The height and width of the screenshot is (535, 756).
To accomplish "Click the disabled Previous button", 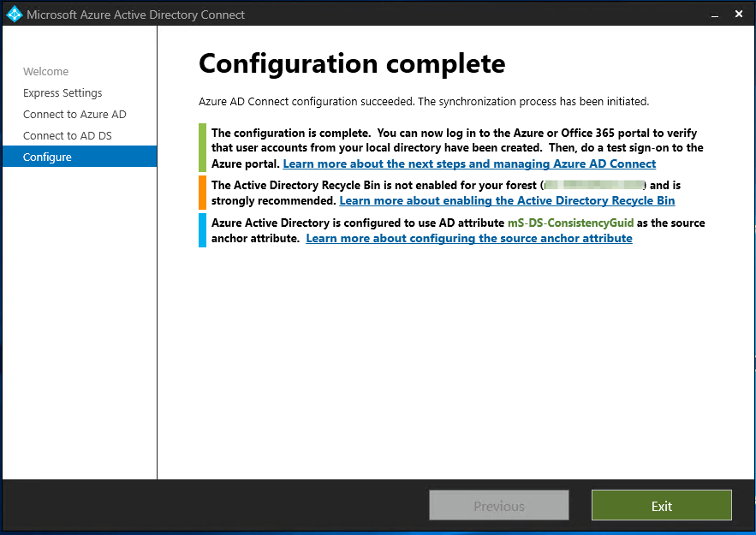I will coord(499,506).
